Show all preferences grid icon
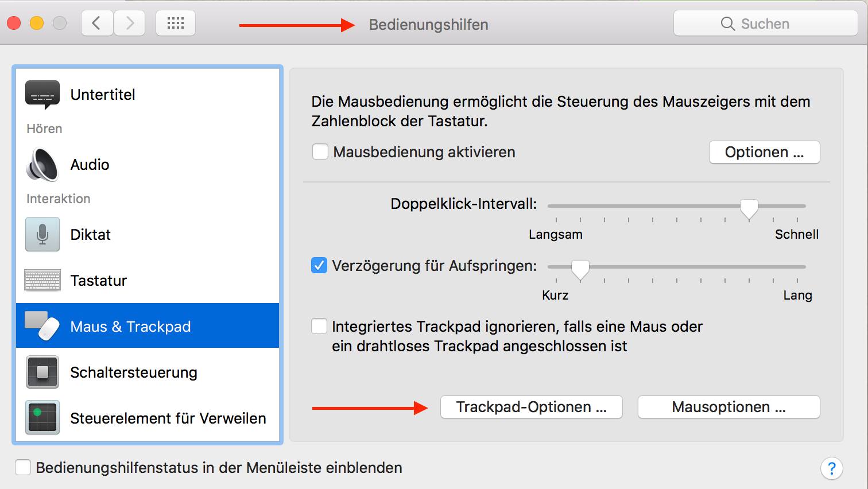The width and height of the screenshot is (868, 489). (176, 24)
